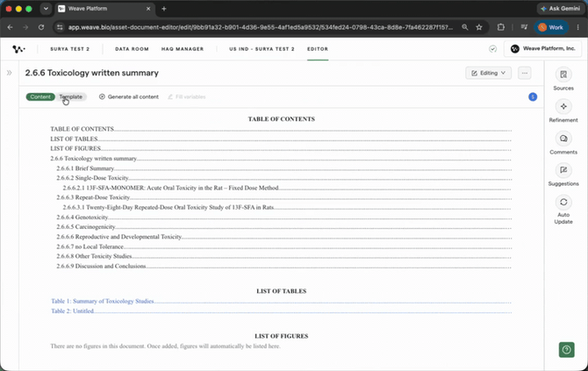Reload the page

coord(41,27)
